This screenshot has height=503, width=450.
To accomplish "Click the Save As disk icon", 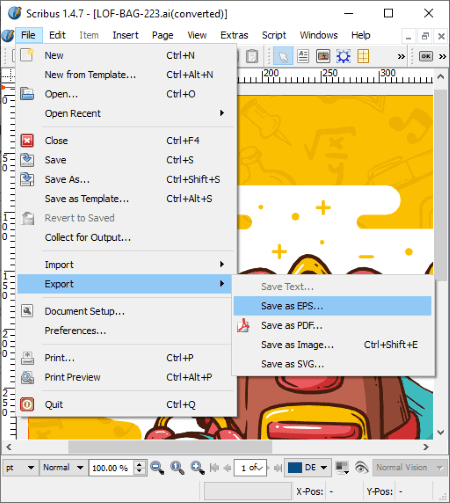I will click(x=27, y=179).
